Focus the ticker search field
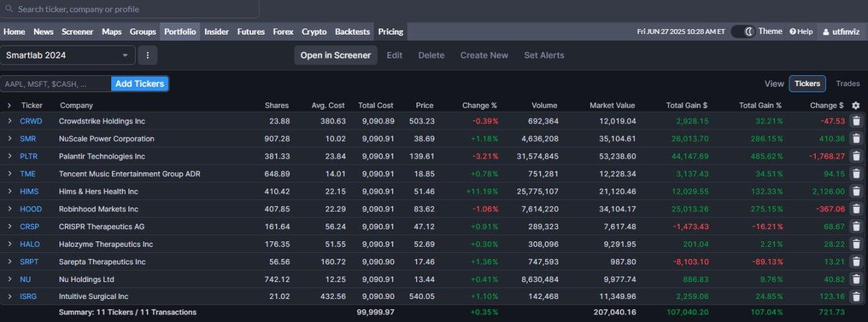868x322 pixels. click(x=130, y=9)
